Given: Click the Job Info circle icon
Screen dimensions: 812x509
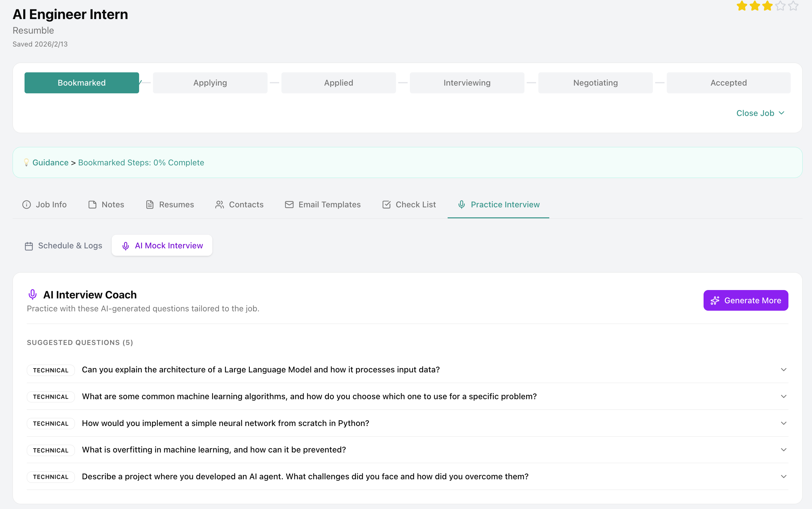Looking at the screenshot, I should [x=26, y=205].
